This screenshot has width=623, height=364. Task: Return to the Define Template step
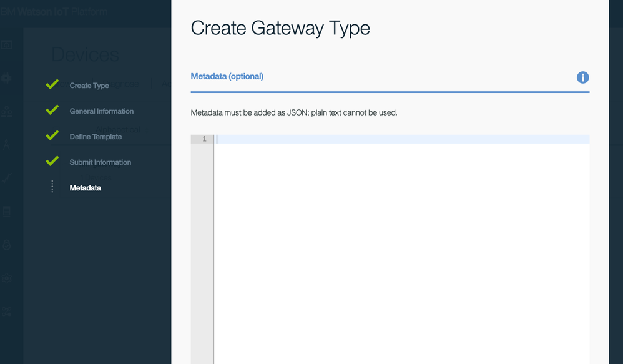coord(96,137)
